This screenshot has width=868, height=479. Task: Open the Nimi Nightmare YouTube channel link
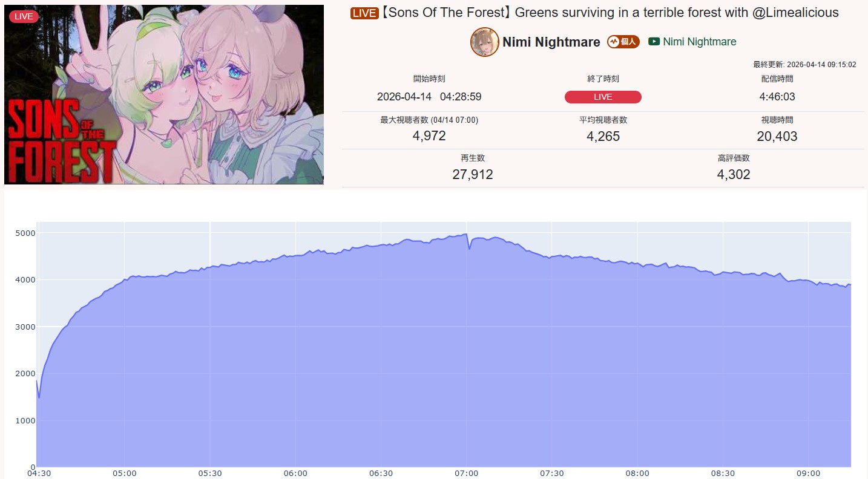coord(700,42)
